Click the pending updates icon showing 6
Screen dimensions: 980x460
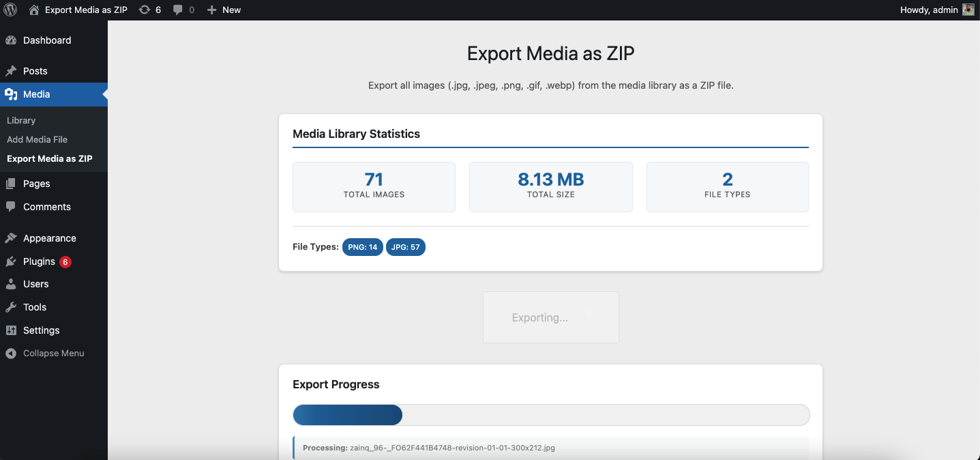pos(149,10)
